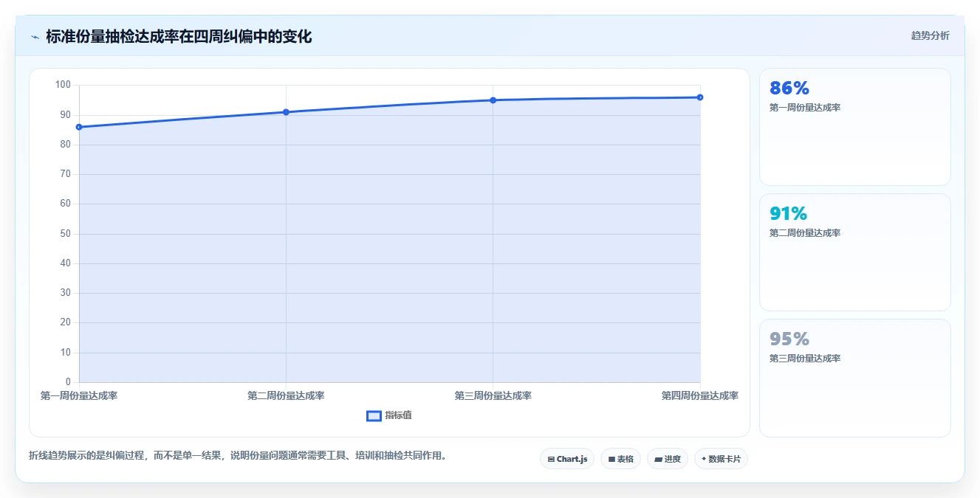
Task: Click the footnote text about 折线趋势
Action: 237,455
